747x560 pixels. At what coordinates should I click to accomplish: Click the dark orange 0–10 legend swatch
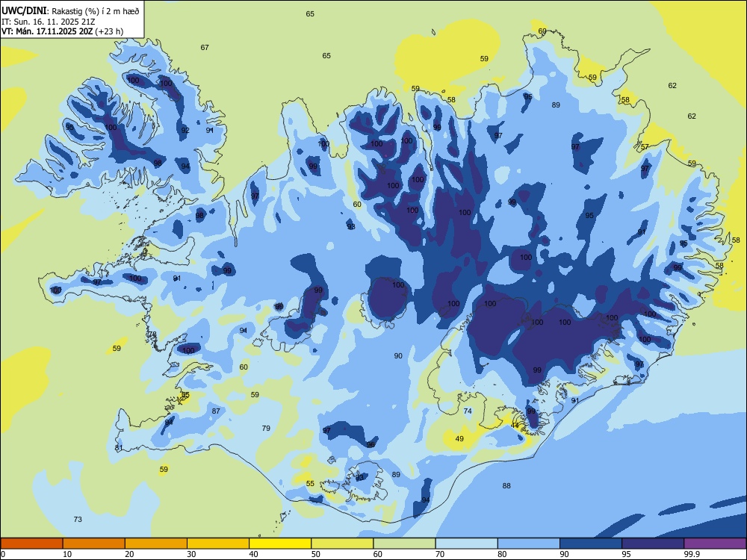31,544
